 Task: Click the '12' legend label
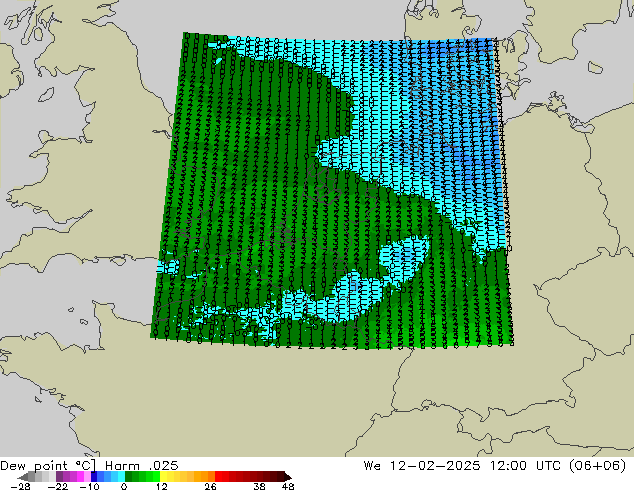(162, 486)
